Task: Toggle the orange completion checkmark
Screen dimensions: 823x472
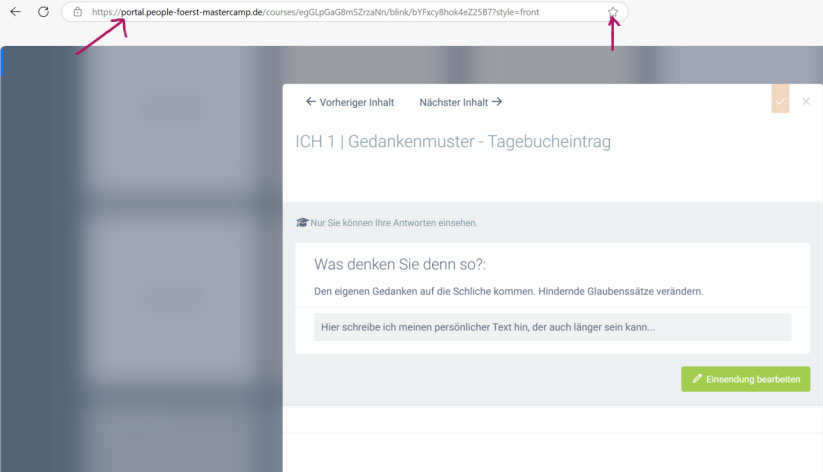Action: 780,101
